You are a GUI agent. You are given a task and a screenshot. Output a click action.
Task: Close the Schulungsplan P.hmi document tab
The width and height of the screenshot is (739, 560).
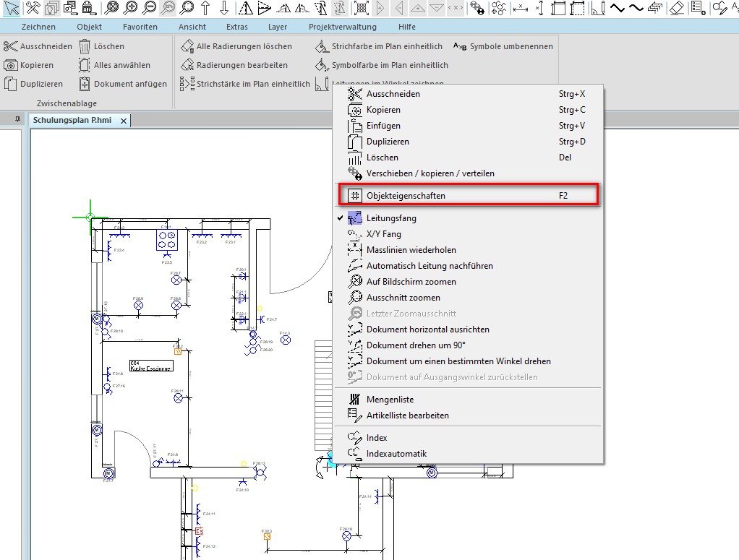pyautogui.click(x=124, y=121)
